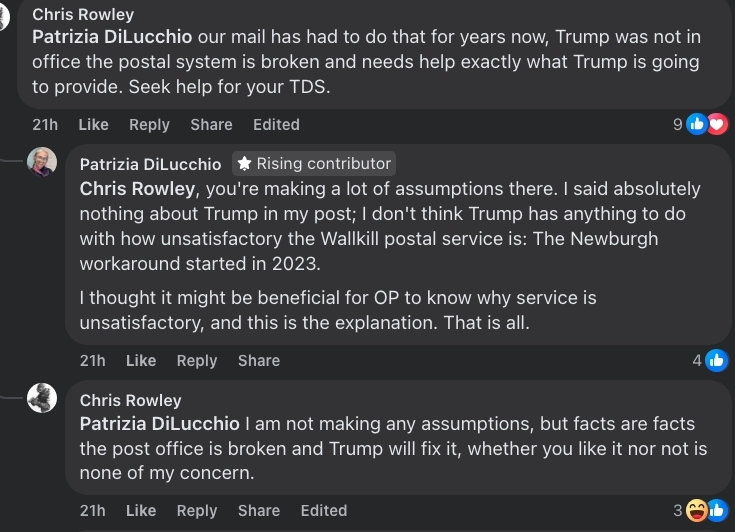Open the 9 reactions count on the first comment
The width and height of the screenshot is (735, 532).
(677, 125)
